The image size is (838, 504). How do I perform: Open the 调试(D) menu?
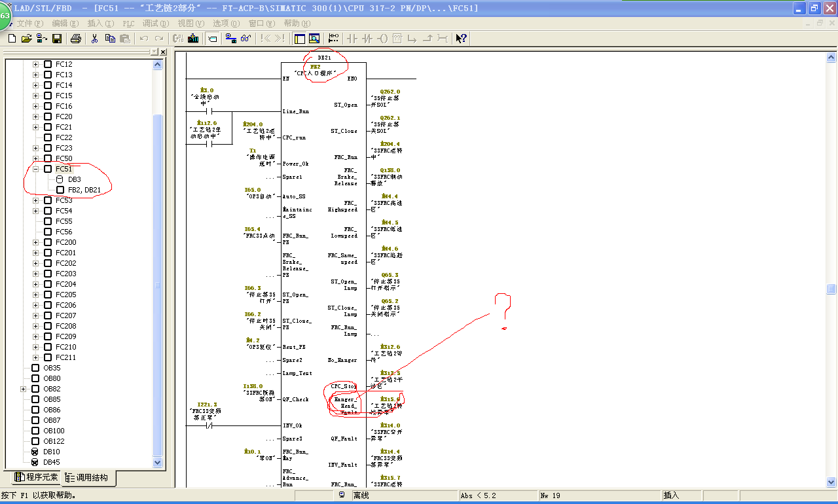(x=156, y=23)
